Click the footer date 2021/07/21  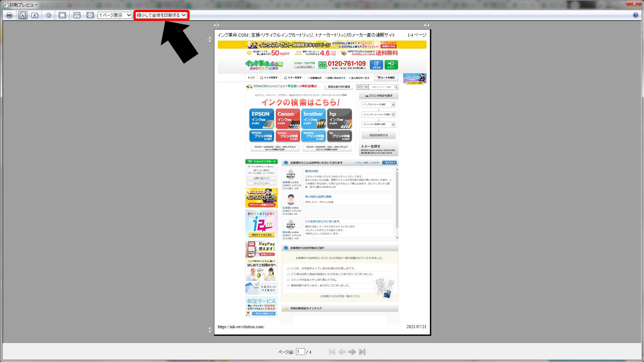[x=416, y=327]
